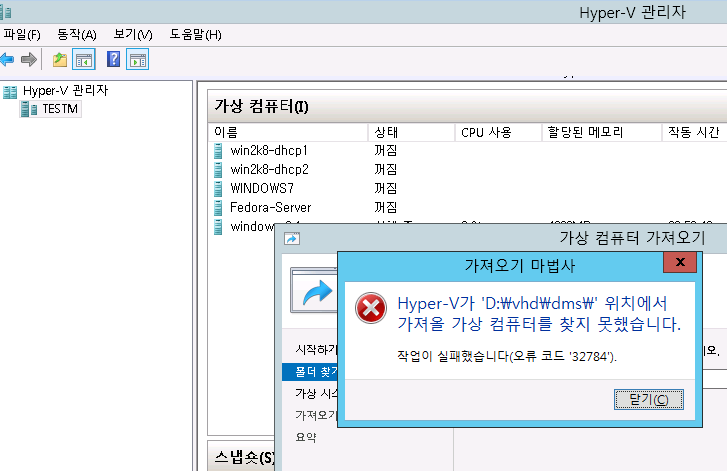The height and width of the screenshot is (471, 727).
Task: Open the Help question mark icon
Action: [114, 59]
